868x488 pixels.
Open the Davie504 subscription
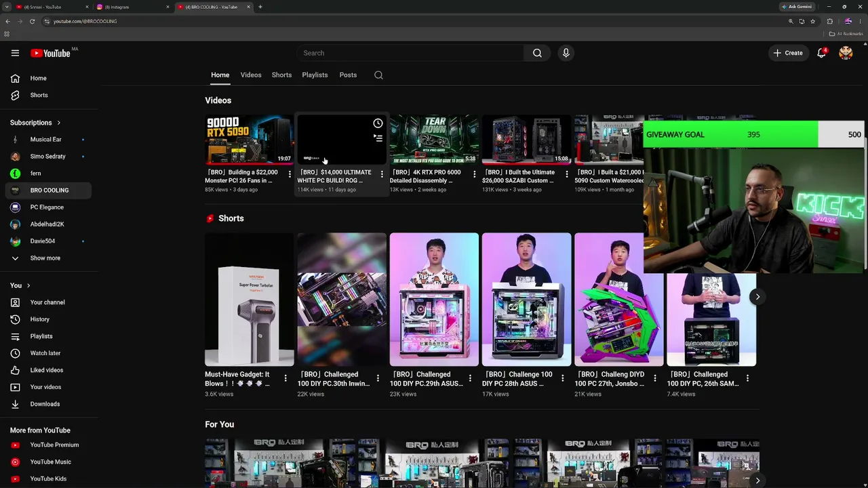[49, 241]
